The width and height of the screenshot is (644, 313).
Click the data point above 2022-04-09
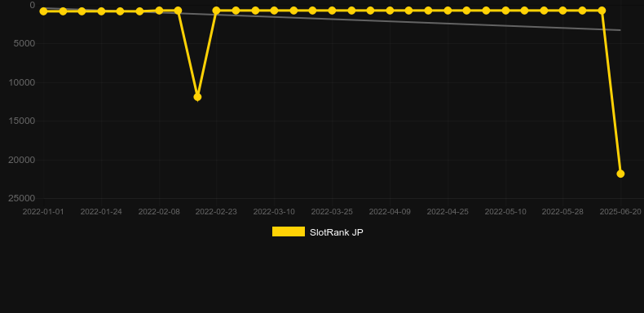click(390, 11)
